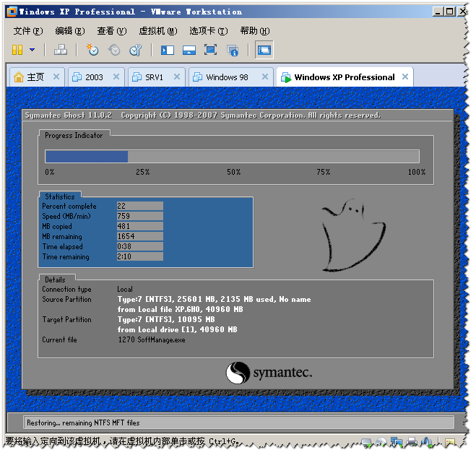Image resolution: width=476 pixels, height=455 pixels.
Task: Toggle the sidebar library view icon
Action: coord(168,50)
